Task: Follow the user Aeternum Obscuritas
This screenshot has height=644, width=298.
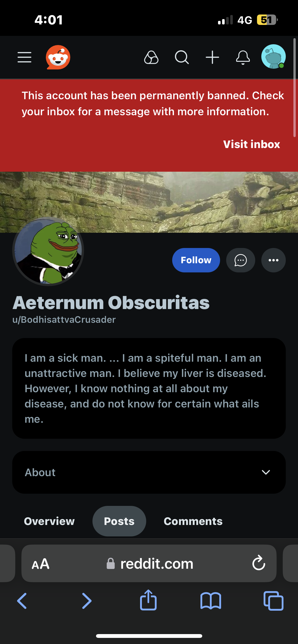Action: pyautogui.click(x=196, y=260)
